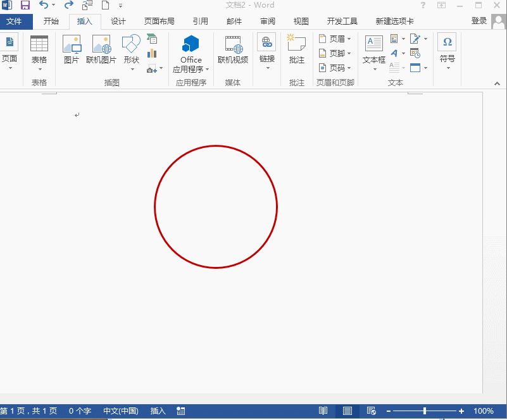Image resolution: width=507 pixels, height=420 pixels.
Task: Click the Sign in (登录) link
Action: tap(479, 21)
